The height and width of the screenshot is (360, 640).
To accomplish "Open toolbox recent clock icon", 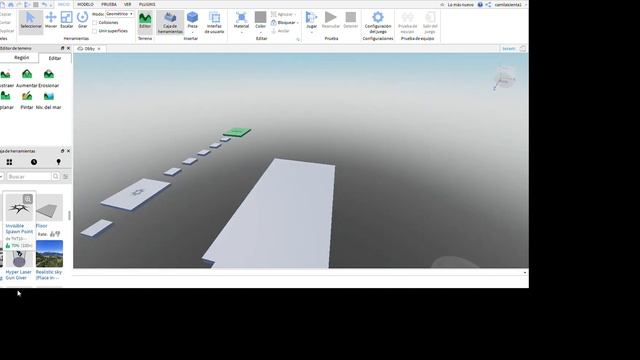I will click(34, 162).
